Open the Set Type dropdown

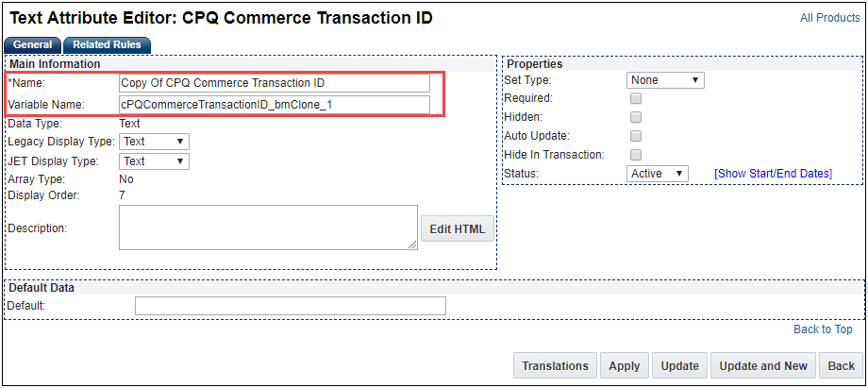(665, 80)
